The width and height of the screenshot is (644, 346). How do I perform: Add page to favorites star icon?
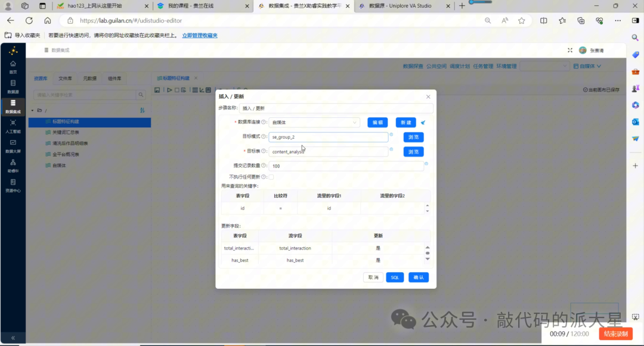(x=521, y=20)
